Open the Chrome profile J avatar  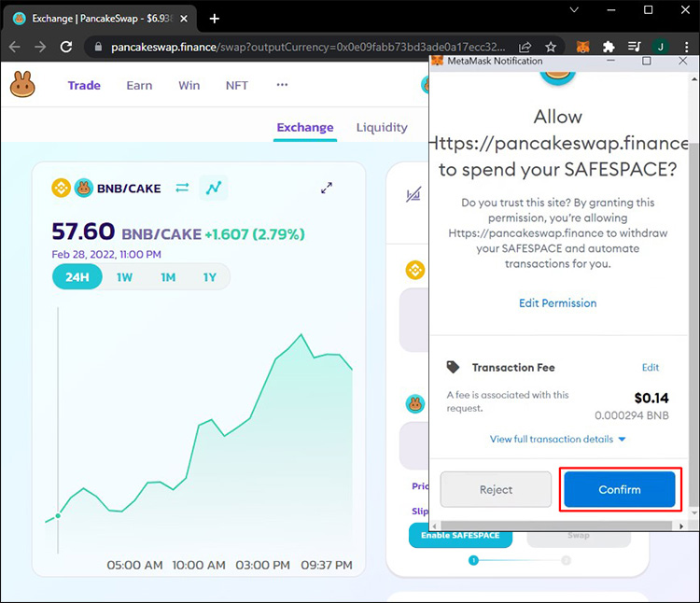[x=660, y=47]
